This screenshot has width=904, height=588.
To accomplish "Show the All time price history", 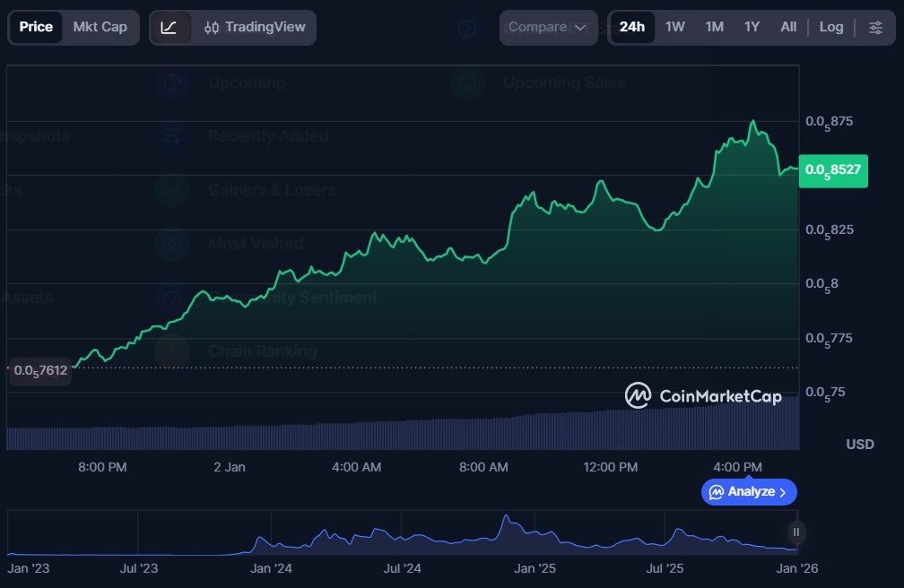I will (787, 27).
